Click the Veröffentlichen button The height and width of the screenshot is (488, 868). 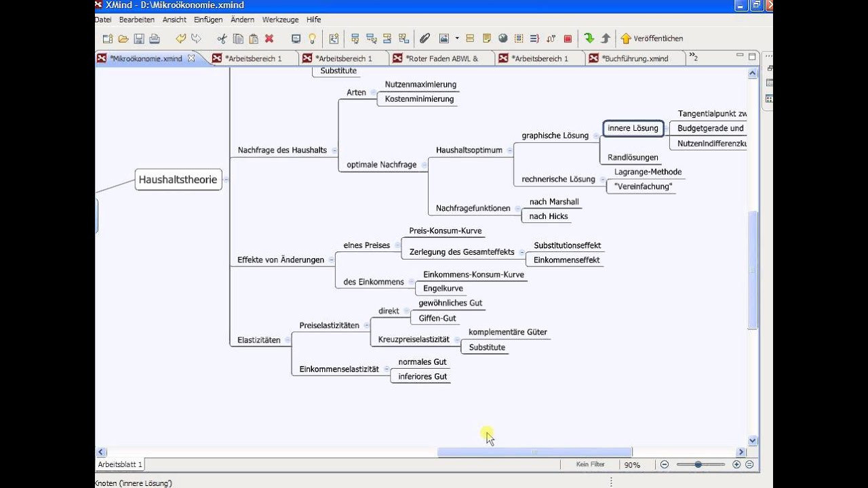(x=652, y=39)
